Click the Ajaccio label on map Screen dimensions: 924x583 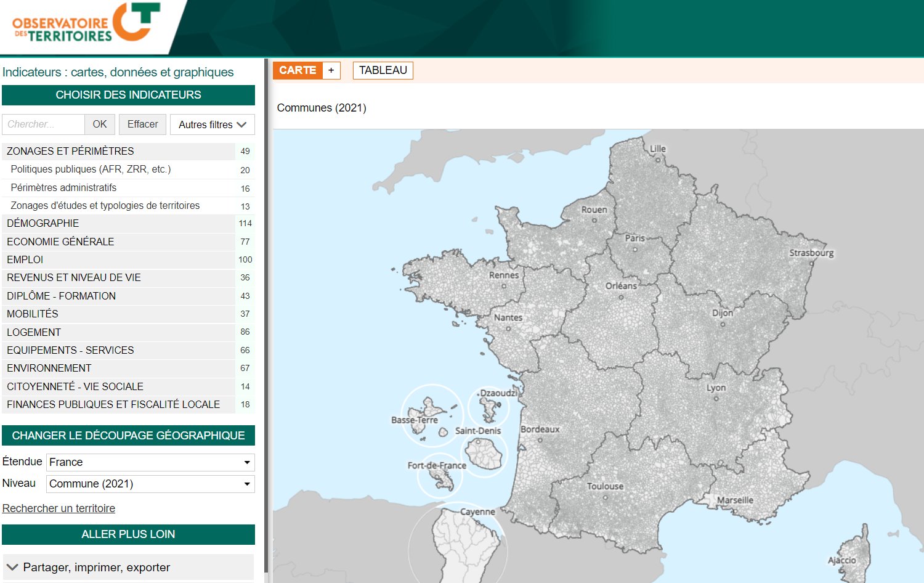click(841, 560)
